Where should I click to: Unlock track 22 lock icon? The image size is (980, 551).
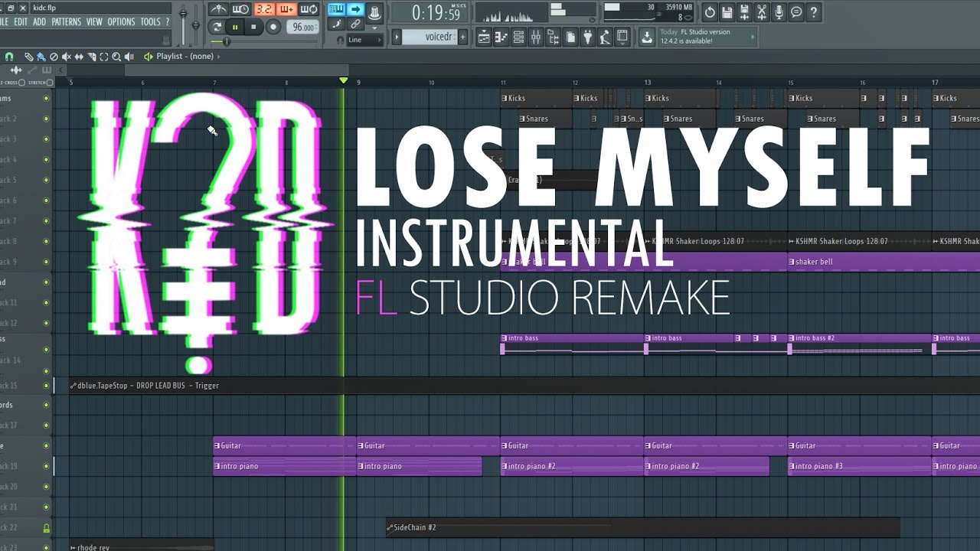pyautogui.click(x=46, y=527)
